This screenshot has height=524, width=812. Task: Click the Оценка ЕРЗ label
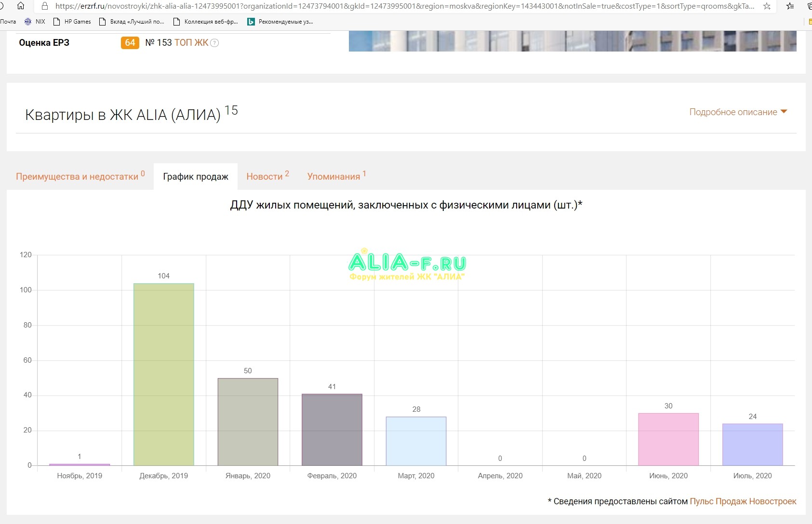(x=44, y=43)
